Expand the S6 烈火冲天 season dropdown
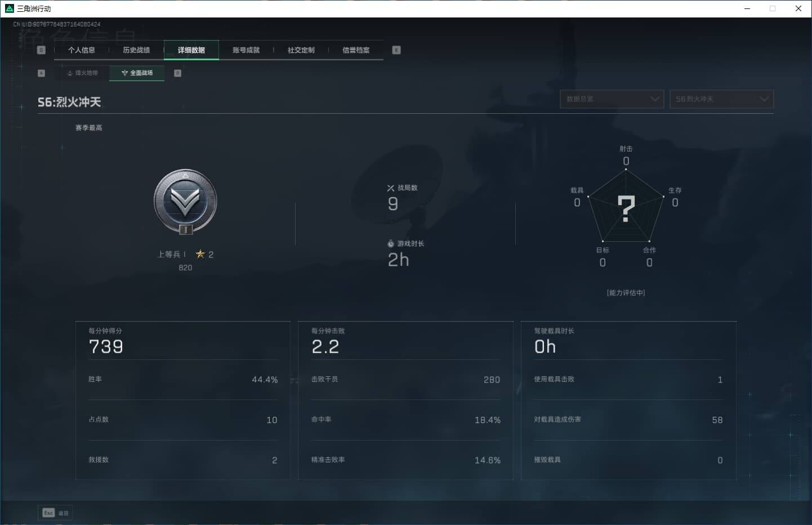The height and width of the screenshot is (525, 812). pos(721,99)
